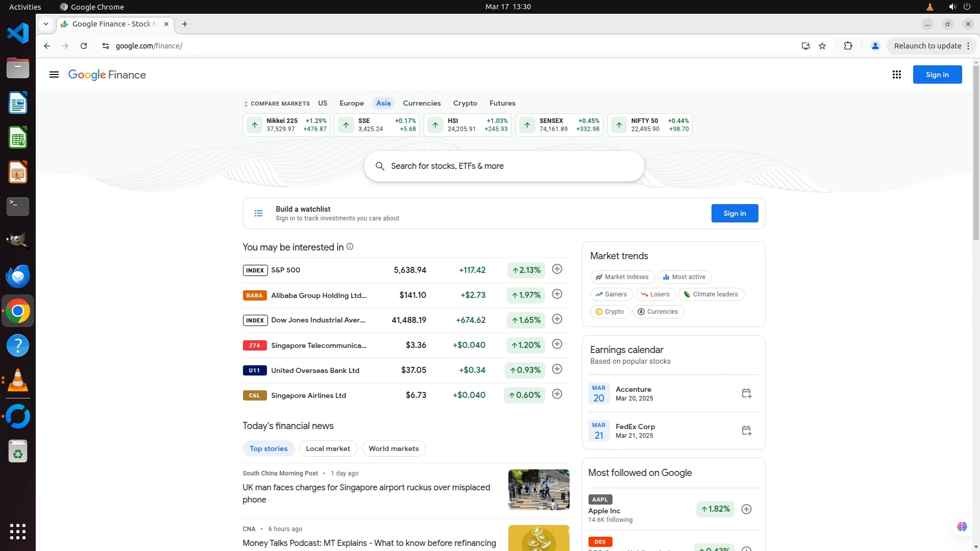Add Alibaba Group to watchlist
980x551 pixels.
click(557, 294)
